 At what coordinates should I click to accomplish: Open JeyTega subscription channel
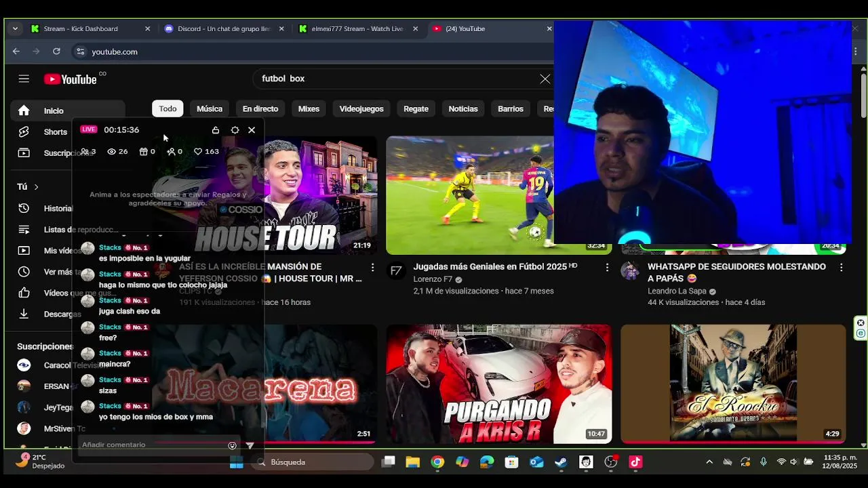45,407
